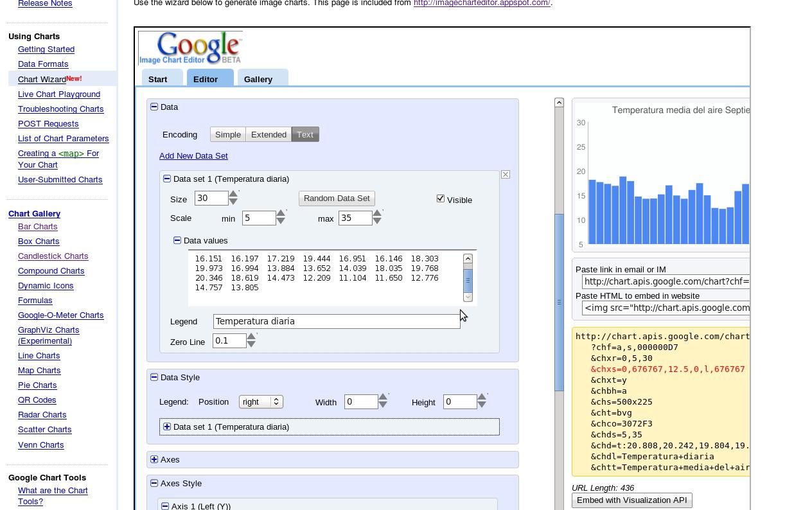Click Random Data Set button
Screen dimensions: 812x510
click(x=337, y=198)
